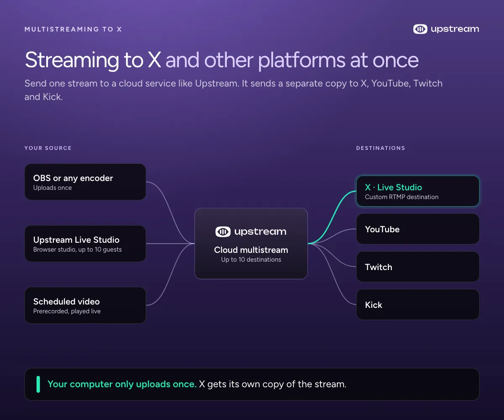Click the Upstream logo icon at top right
Screen dimensions: 504x420
pos(420,29)
